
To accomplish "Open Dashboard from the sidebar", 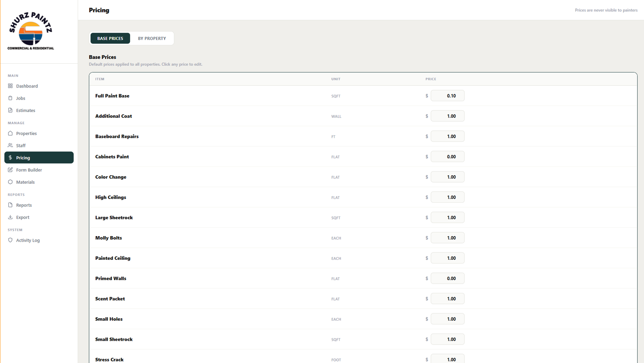I will [27, 86].
